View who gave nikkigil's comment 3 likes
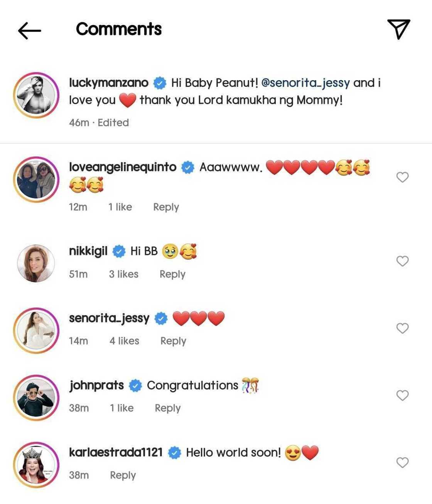This screenshot has width=432, height=504. point(123,274)
